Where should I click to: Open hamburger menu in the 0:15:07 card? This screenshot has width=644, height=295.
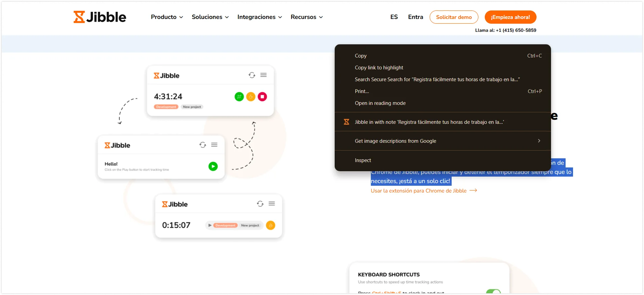pyautogui.click(x=272, y=204)
